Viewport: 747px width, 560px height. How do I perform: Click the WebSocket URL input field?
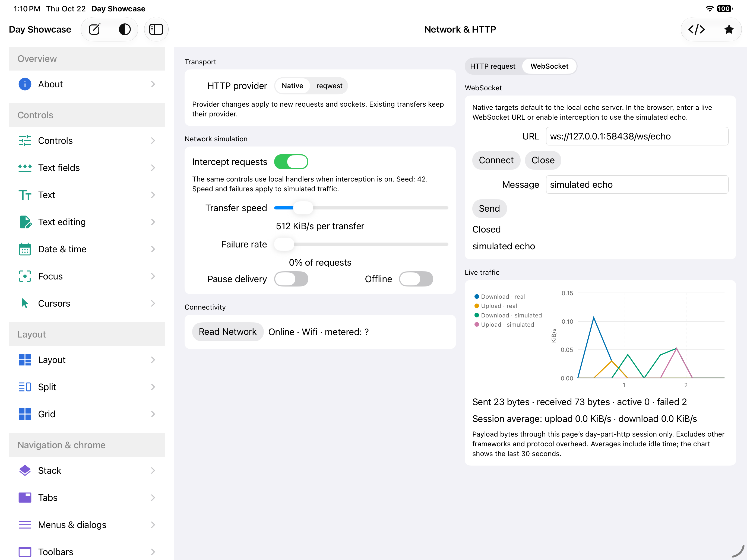pos(637,136)
